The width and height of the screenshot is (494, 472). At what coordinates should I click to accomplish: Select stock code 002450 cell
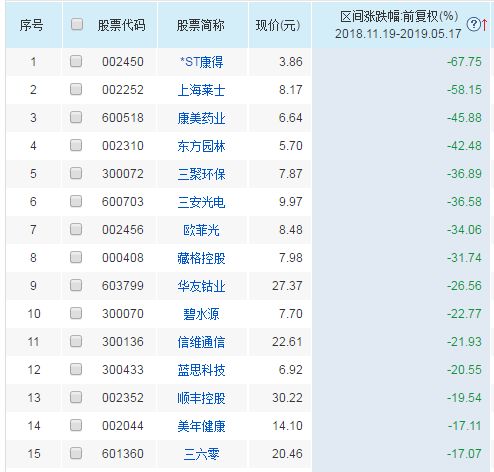pyautogui.click(x=123, y=62)
